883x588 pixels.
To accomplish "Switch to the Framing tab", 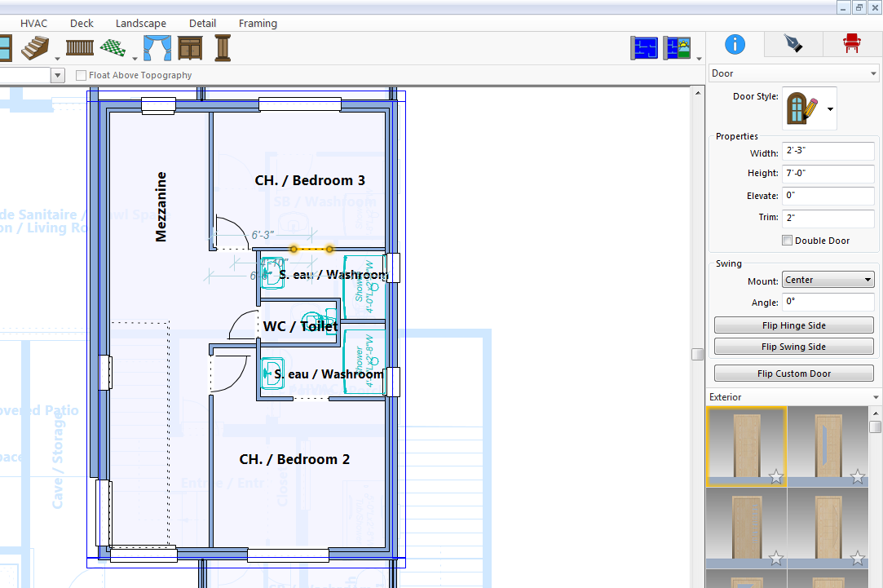I will coord(258,24).
